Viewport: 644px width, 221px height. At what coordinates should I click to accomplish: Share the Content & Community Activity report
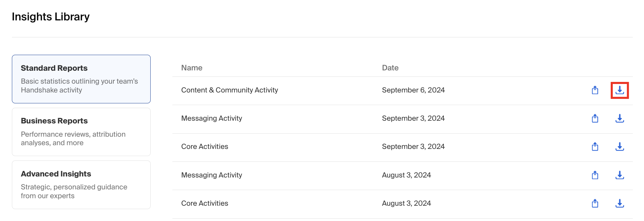pyautogui.click(x=595, y=90)
